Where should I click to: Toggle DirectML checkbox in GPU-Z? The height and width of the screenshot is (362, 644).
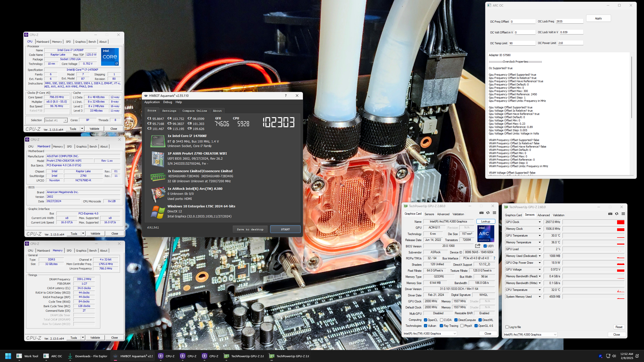(480, 320)
